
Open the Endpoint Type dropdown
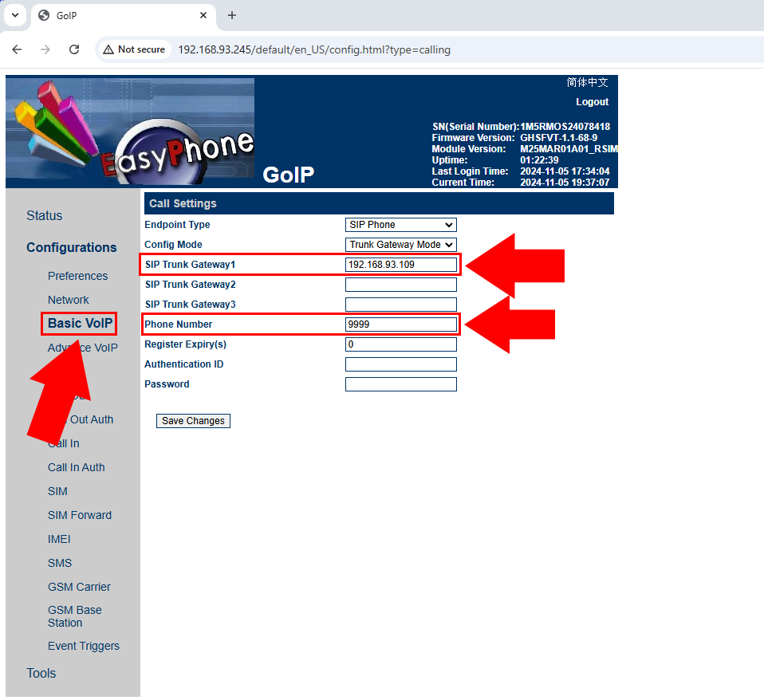click(x=400, y=225)
